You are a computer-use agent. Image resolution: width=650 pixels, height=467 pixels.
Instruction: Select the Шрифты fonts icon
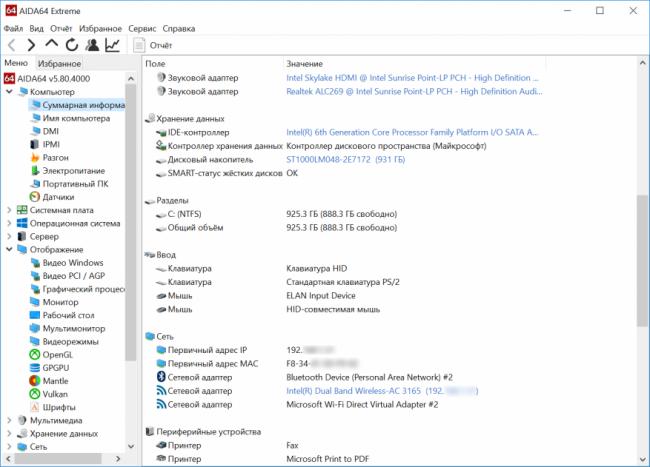tap(35, 407)
